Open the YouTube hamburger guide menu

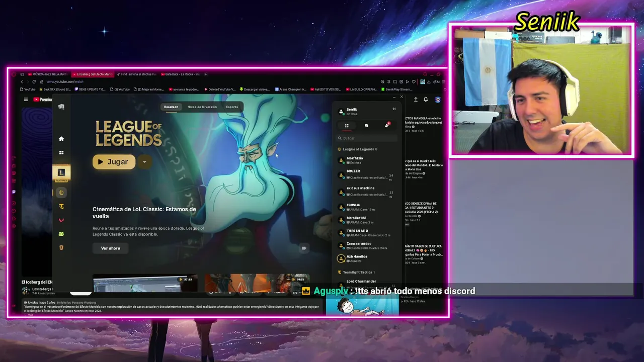[x=26, y=100]
